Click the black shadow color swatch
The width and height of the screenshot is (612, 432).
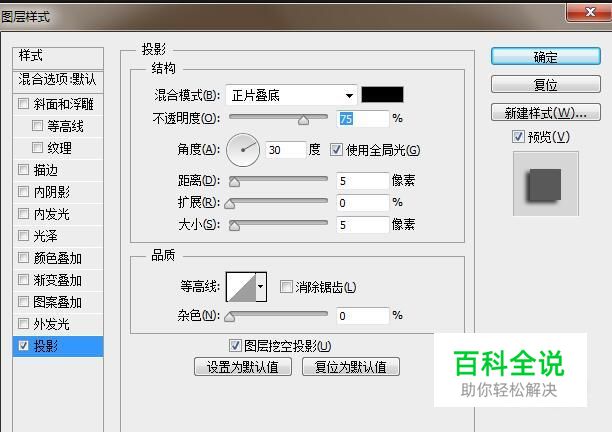pyautogui.click(x=382, y=94)
